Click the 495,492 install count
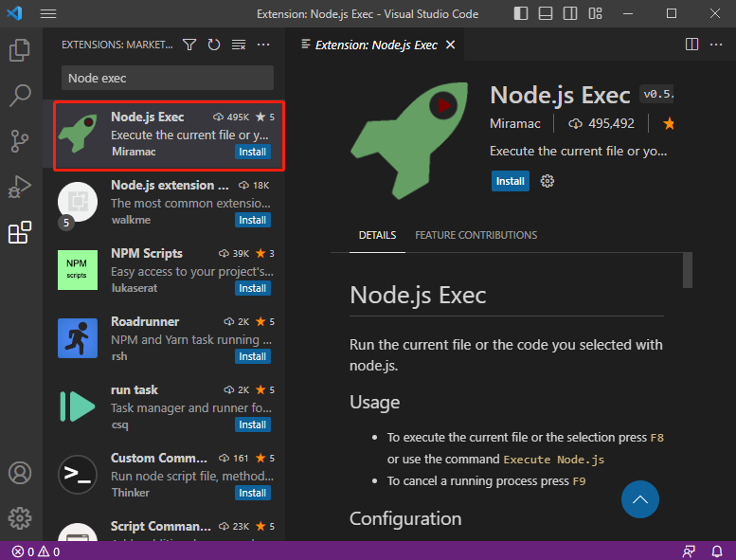736x560 pixels. (x=601, y=123)
